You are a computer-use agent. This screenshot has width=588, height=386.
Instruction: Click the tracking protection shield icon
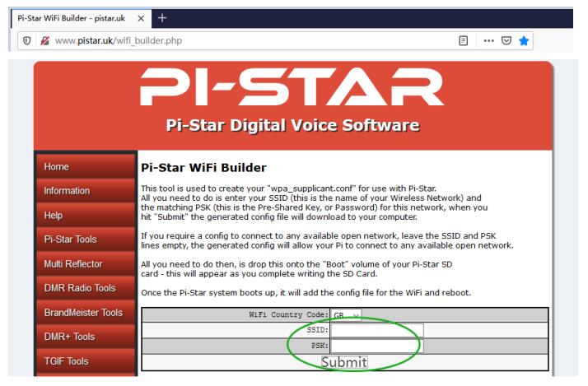coord(26,40)
